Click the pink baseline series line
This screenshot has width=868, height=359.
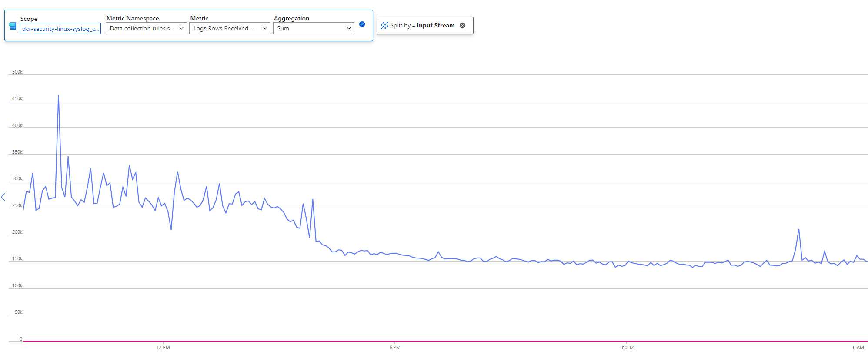click(x=435, y=341)
